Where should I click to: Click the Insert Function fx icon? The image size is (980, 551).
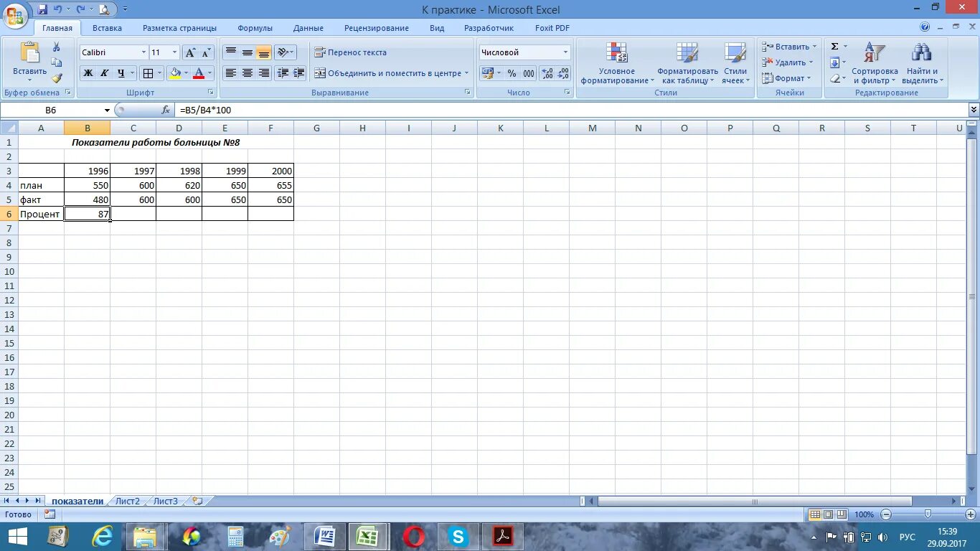(166, 110)
